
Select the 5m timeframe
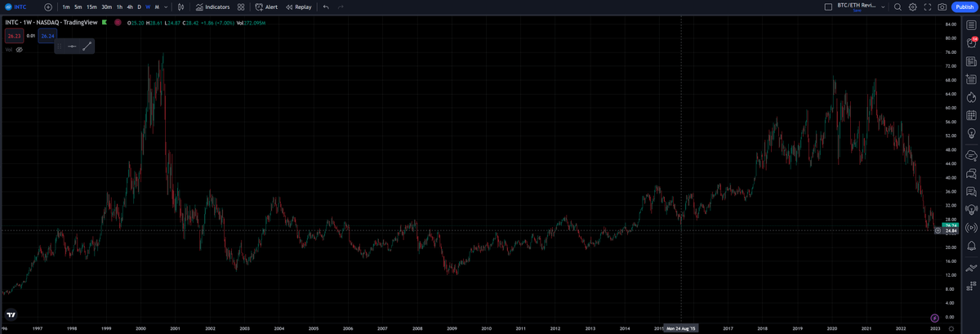coord(78,7)
